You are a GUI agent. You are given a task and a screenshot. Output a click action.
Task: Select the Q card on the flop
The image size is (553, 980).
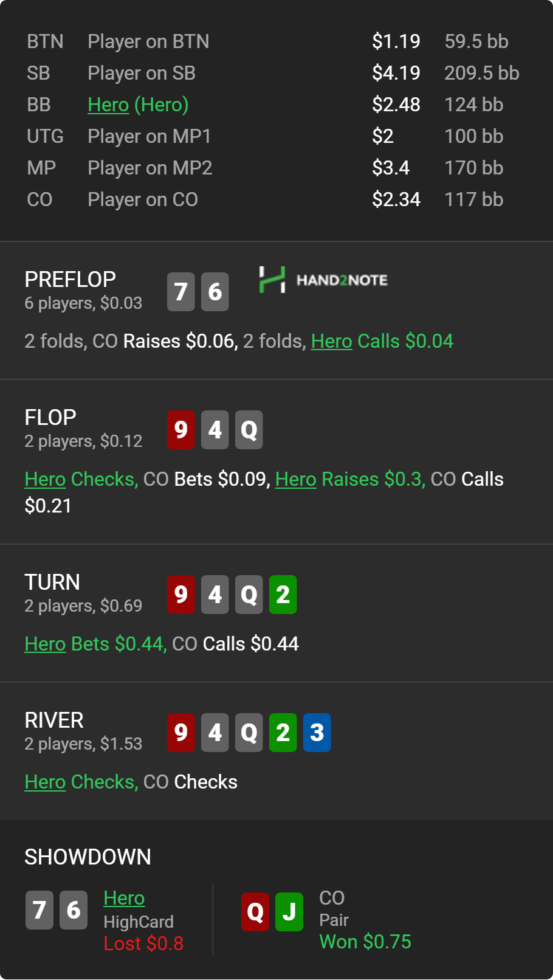[249, 430]
